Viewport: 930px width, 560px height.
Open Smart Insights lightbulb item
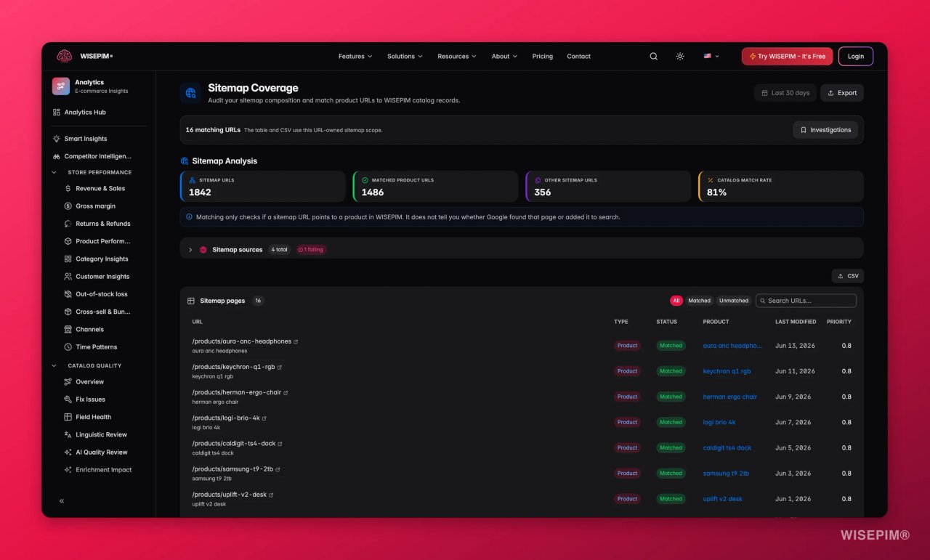click(79, 138)
